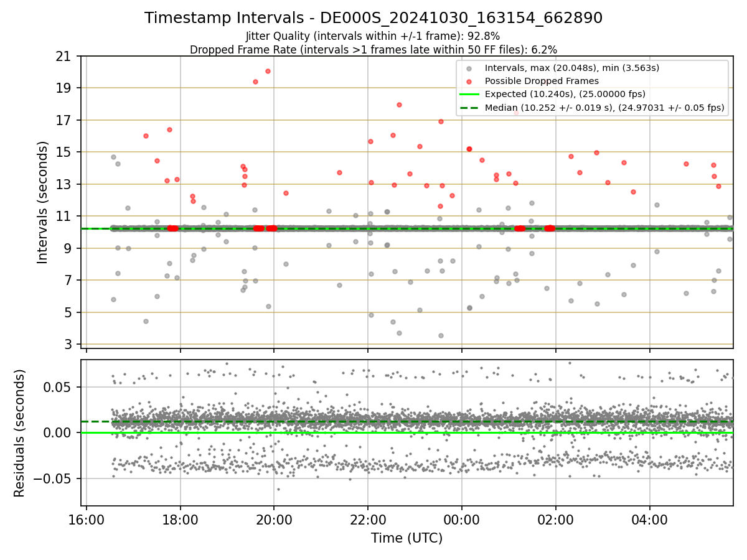Click the '18:00' time tick label
This screenshot has height=560, width=747.
[x=180, y=519]
